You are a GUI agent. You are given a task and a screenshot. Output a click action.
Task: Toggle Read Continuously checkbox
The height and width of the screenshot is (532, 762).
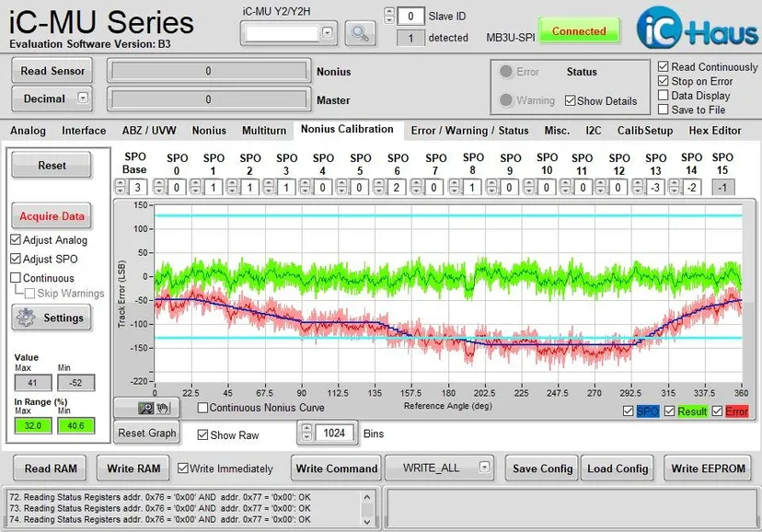pyautogui.click(x=663, y=66)
